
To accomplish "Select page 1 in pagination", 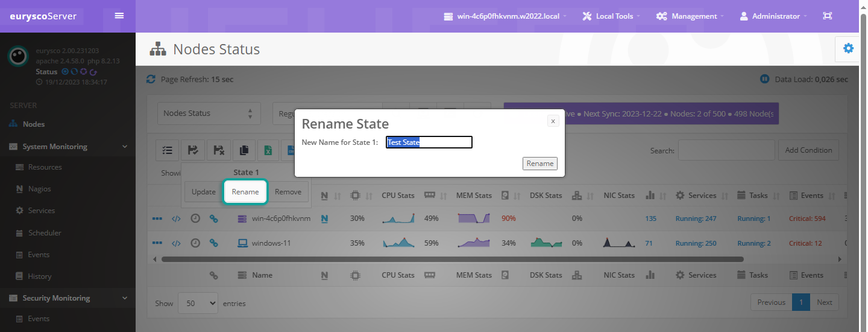I will pyautogui.click(x=801, y=302).
